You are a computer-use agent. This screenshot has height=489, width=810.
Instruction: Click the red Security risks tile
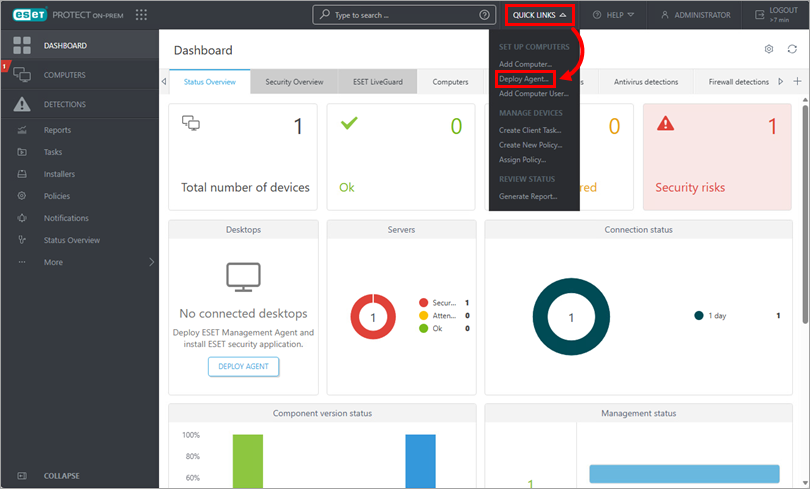(719, 157)
